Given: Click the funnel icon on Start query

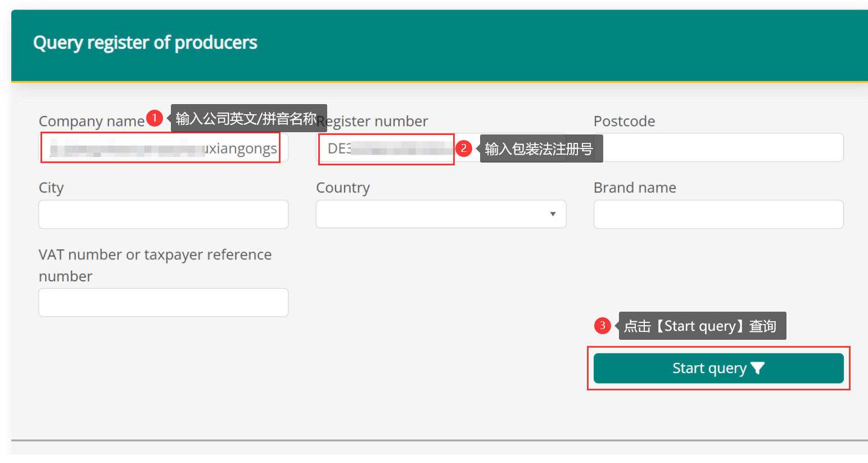Looking at the screenshot, I should pos(757,368).
